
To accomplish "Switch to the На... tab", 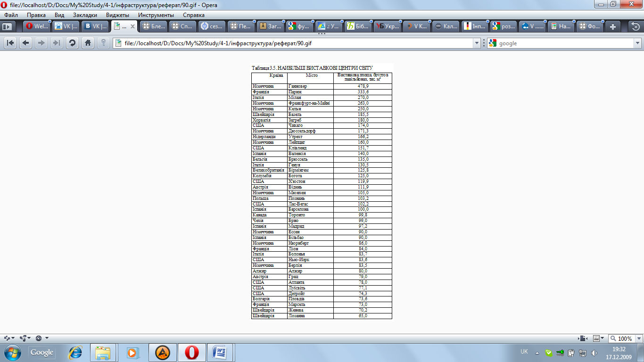I will (x=562, y=26).
